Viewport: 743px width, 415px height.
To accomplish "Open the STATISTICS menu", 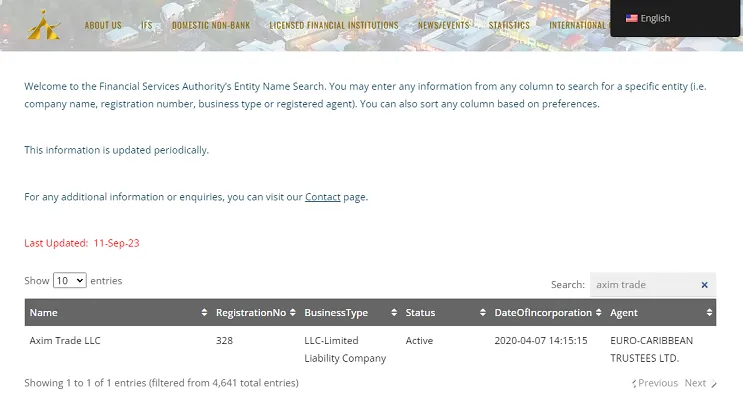I will pyautogui.click(x=509, y=25).
